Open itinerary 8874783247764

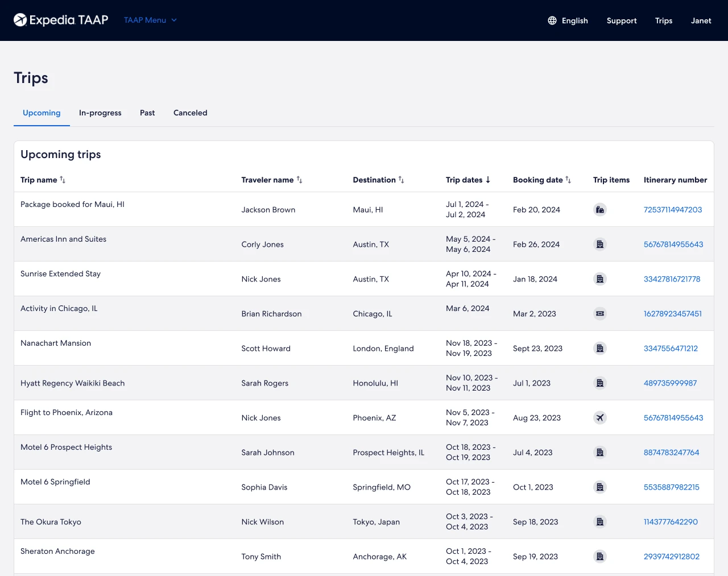[672, 453]
